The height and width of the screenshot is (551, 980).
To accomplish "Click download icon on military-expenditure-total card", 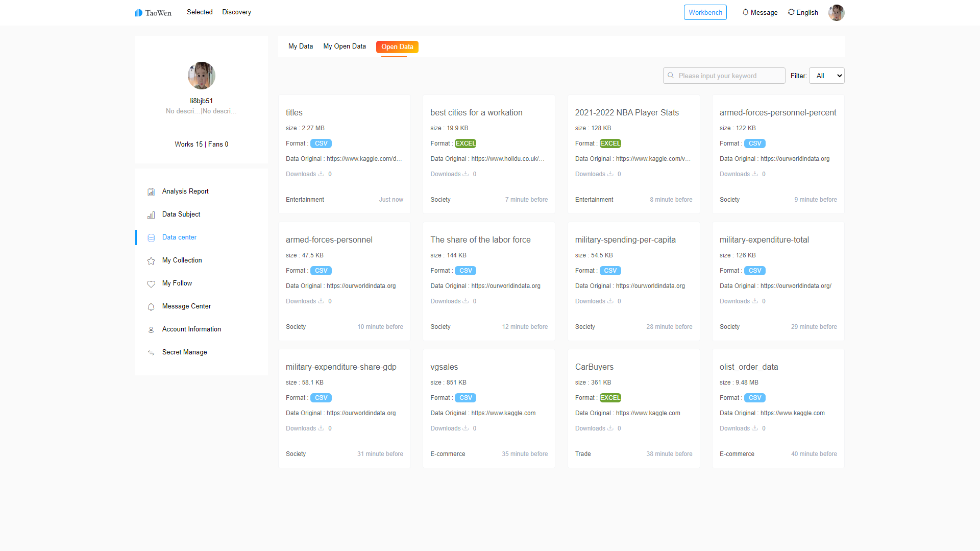I will point(754,301).
